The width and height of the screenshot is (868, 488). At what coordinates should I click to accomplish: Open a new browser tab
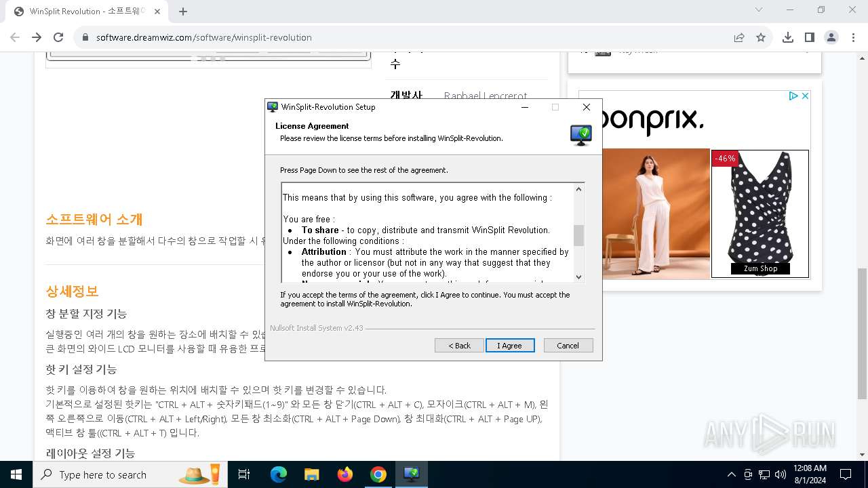pos(183,11)
